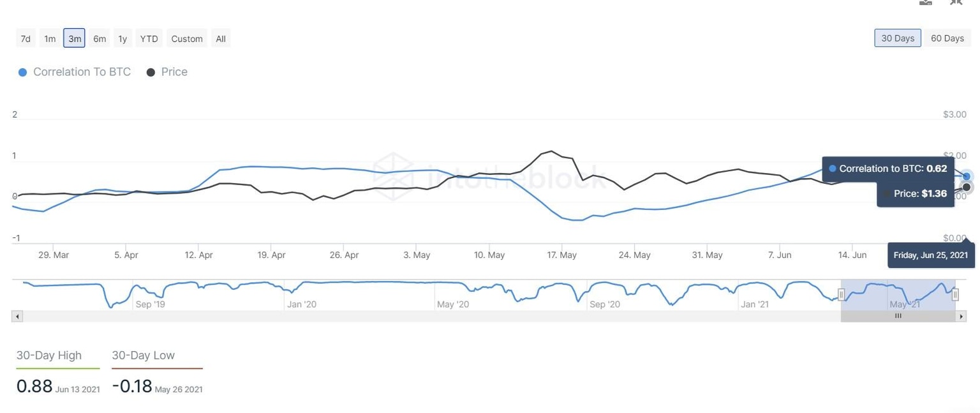Switch the correlation window to 60 Days
The height and width of the screenshot is (413, 980).
coord(947,38)
